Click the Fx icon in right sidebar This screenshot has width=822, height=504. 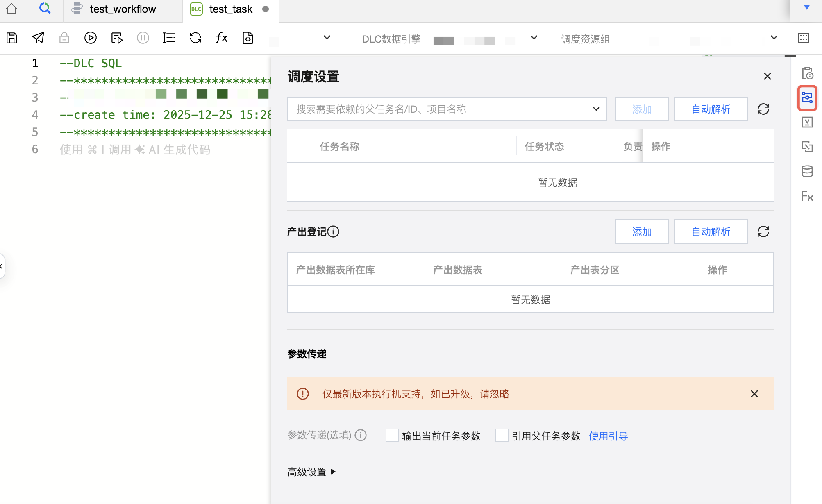click(807, 196)
